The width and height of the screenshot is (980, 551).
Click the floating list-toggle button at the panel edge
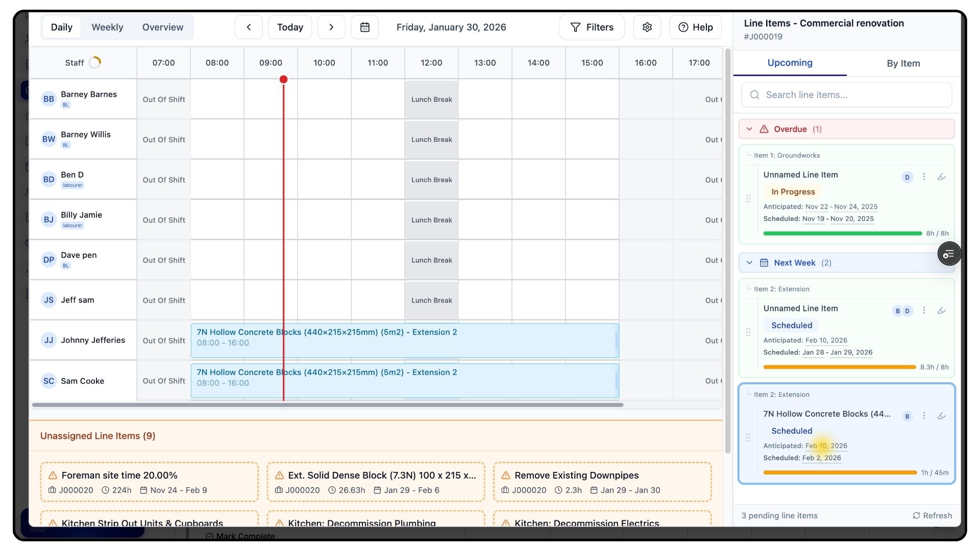pos(949,254)
